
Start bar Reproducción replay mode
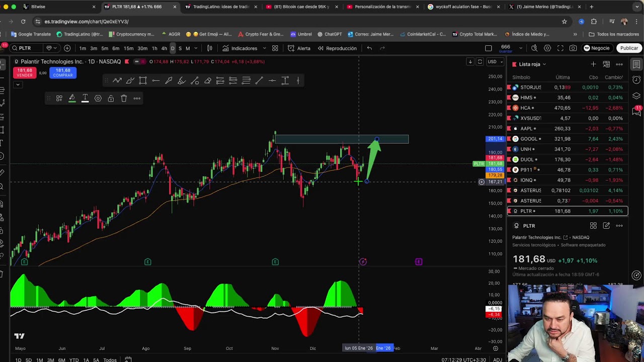(x=337, y=48)
